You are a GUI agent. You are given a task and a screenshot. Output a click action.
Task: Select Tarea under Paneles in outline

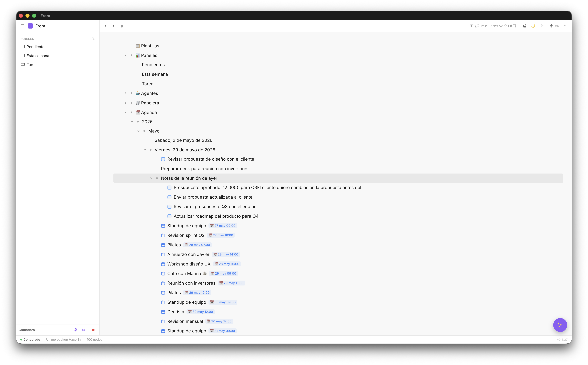148,84
